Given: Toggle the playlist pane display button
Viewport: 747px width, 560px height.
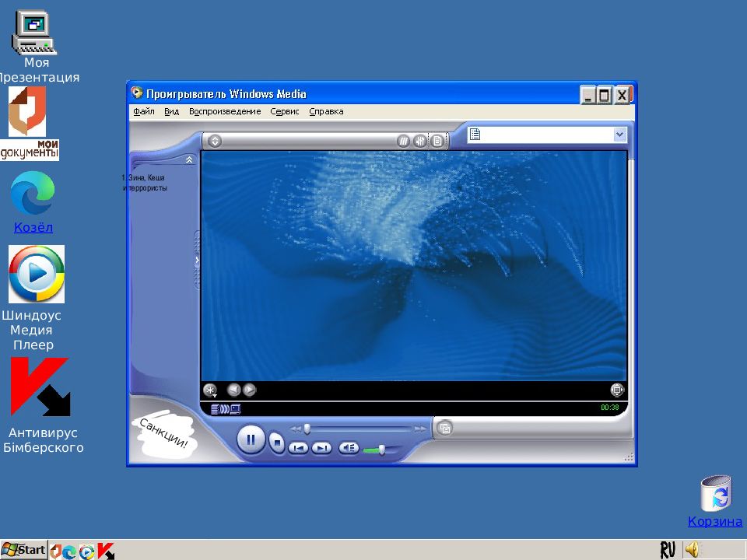Looking at the screenshot, I should (x=437, y=141).
